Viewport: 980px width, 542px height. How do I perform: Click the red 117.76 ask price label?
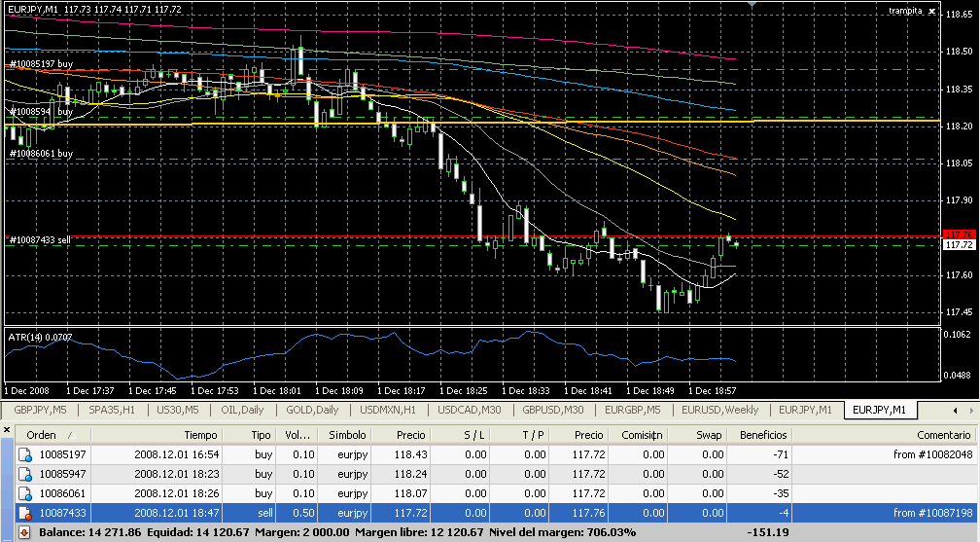tap(959, 235)
